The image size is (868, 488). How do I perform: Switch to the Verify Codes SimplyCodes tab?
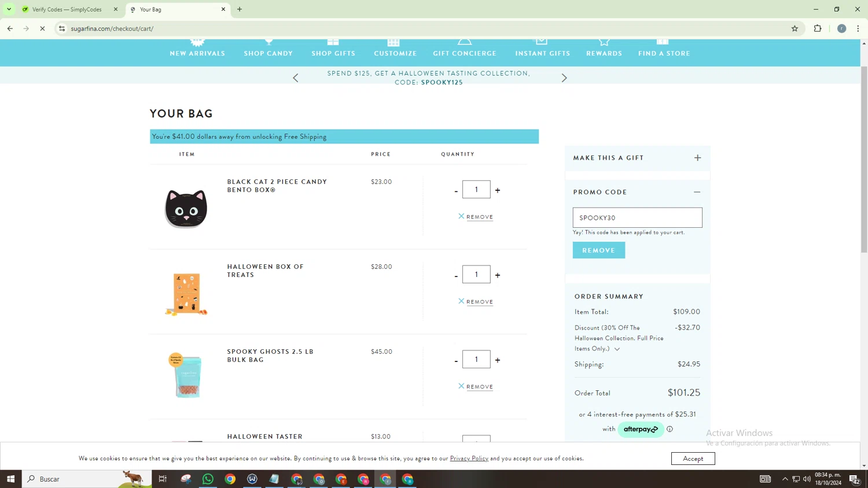pyautogui.click(x=67, y=9)
